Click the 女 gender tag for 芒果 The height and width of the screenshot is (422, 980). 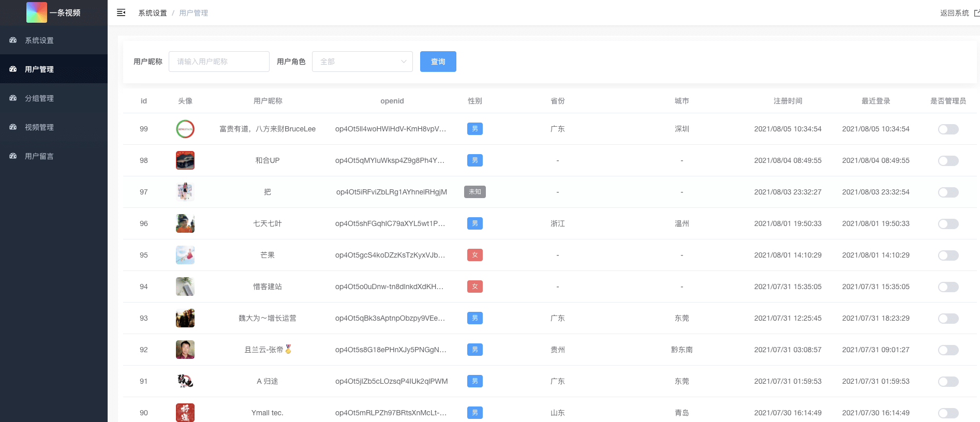475,255
